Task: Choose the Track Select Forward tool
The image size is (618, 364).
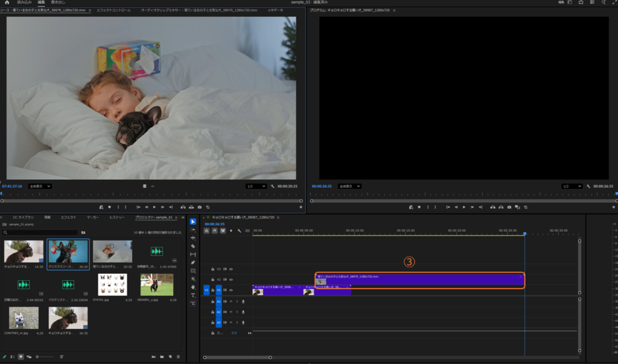Action: [x=193, y=230]
